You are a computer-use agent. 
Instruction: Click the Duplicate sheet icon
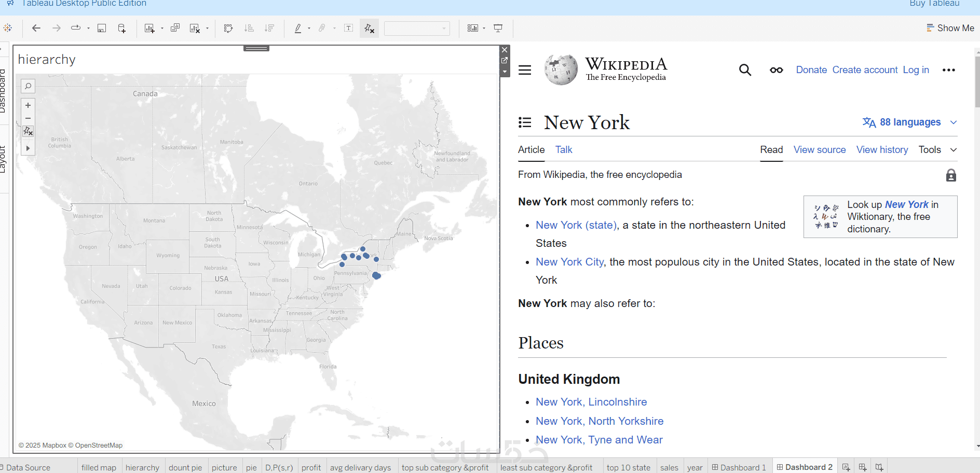pyautogui.click(x=175, y=28)
